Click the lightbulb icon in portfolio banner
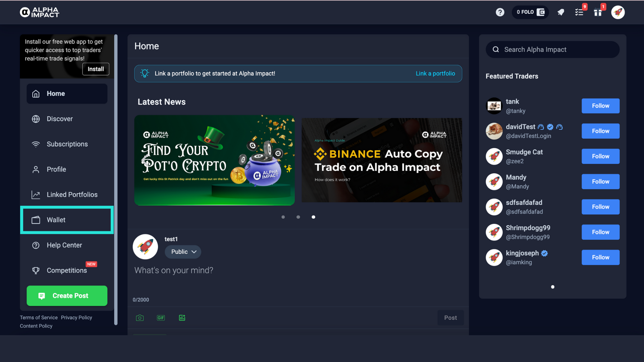This screenshot has height=362, width=644. pyautogui.click(x=145, y=73)
